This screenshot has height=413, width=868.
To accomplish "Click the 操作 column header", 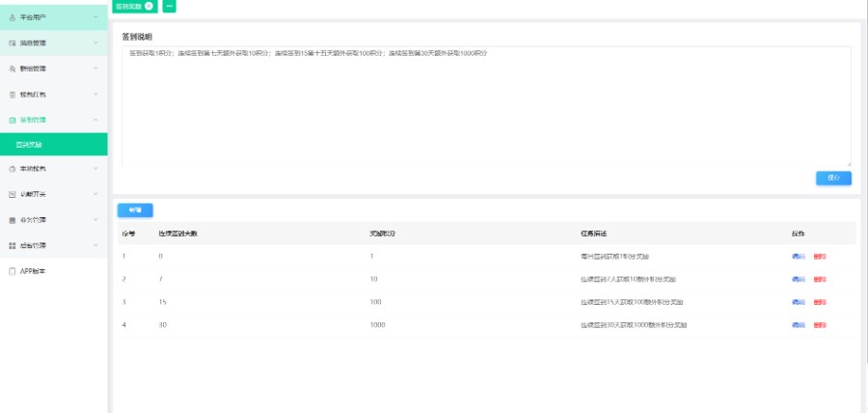I will (x=799, y=234).
